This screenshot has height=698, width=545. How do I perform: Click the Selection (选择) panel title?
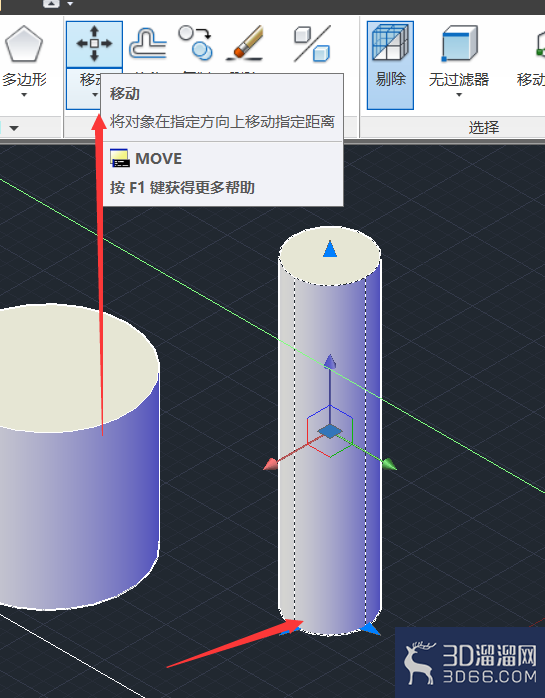pos(484,128)
